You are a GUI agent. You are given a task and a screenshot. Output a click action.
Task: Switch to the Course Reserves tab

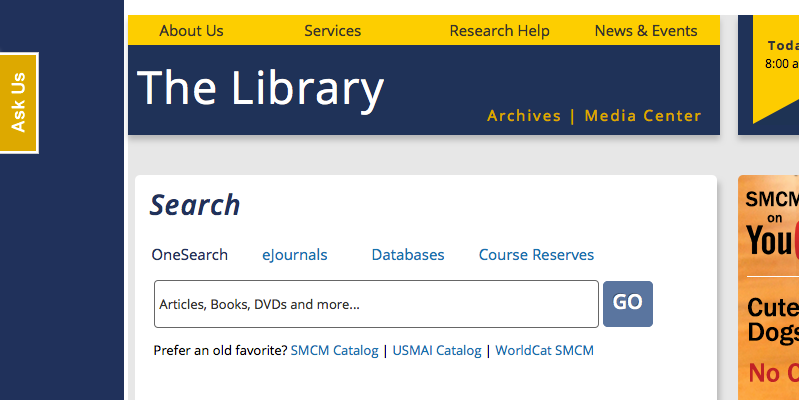(536, 255)
